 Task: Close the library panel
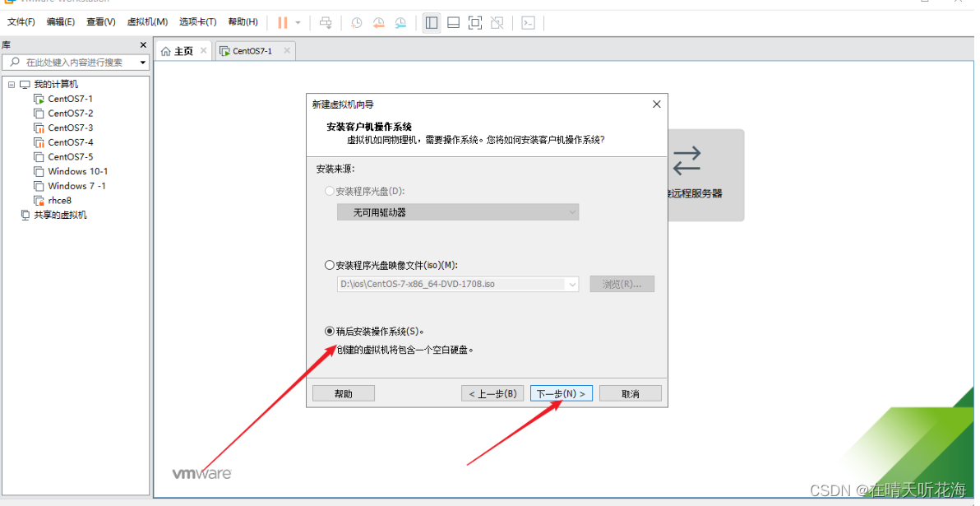click(x=143, y=45)
